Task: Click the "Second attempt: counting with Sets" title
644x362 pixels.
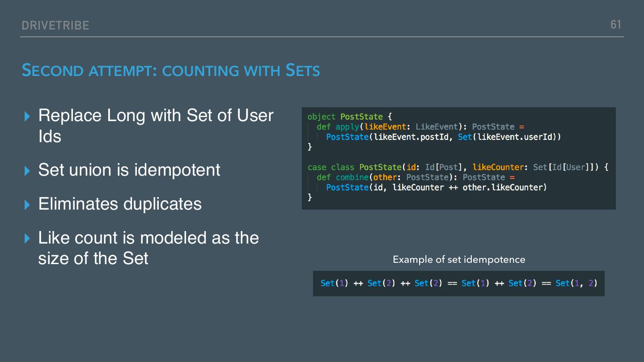Action: pyautogui.click(x=171, y=71)
